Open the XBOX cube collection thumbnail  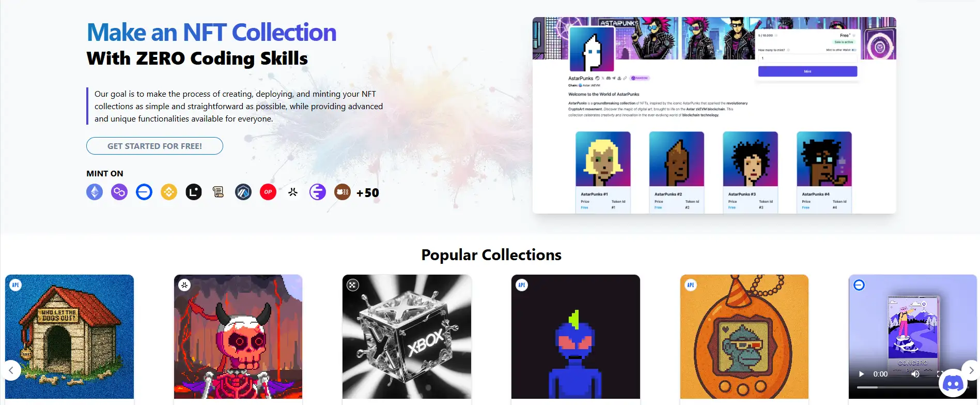click(407, 337)
